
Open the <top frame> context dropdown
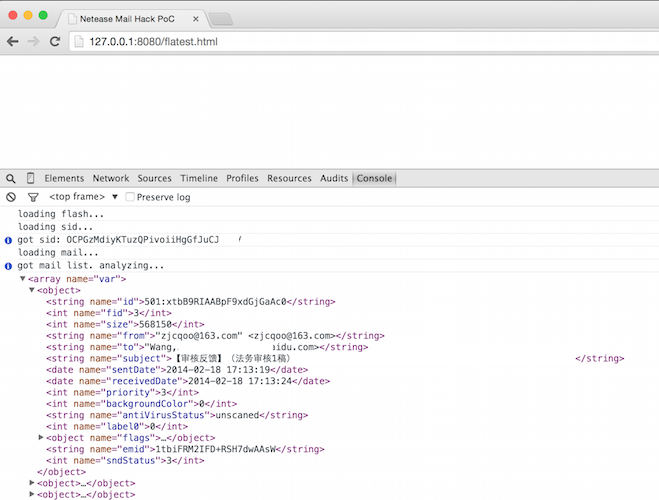pyautogui.click(x=83, y=197)
